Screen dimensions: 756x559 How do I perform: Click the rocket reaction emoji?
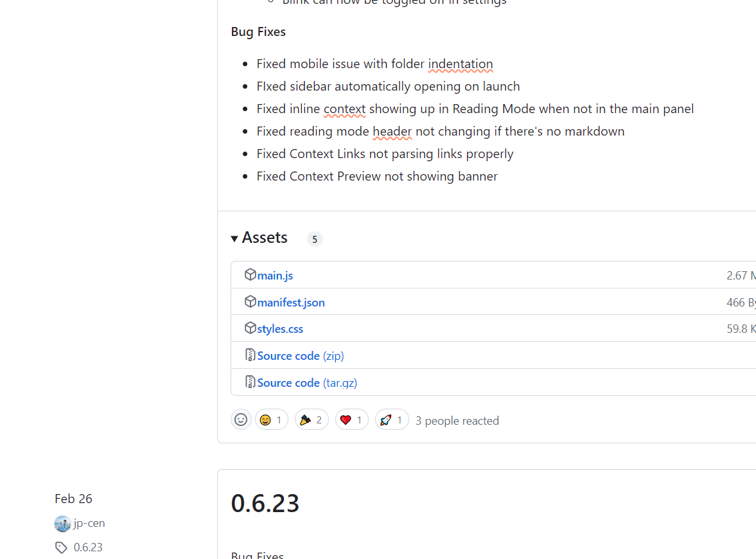point(392,420)
